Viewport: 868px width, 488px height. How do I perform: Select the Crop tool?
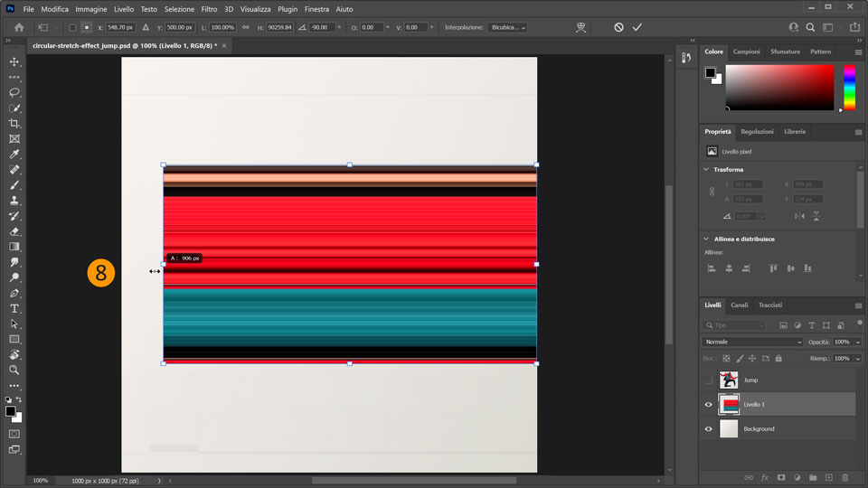point(14,123)
